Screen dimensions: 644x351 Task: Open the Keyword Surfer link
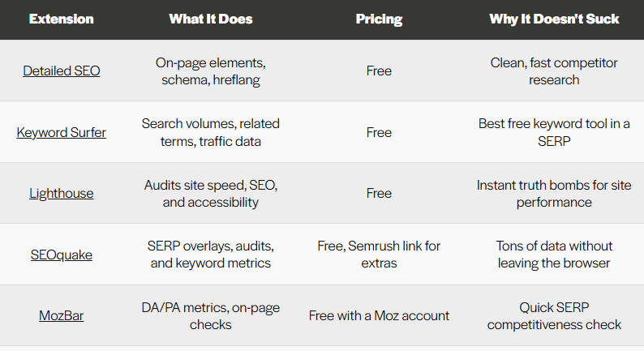[x=62, y=132]
